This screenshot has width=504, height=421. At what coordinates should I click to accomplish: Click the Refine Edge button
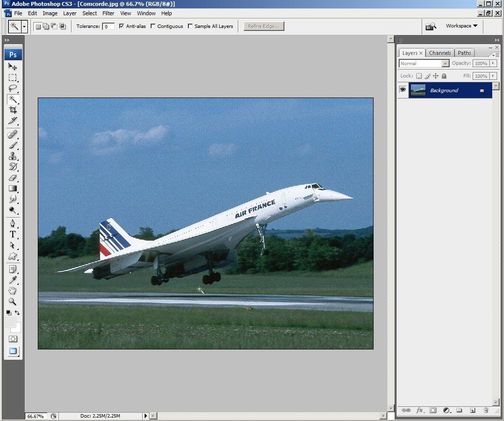point(264,26)
